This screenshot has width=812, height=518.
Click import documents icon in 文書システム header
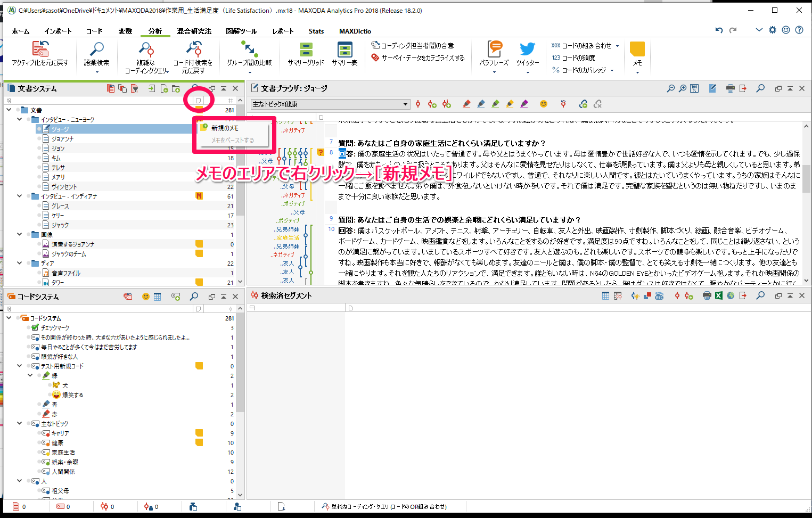152,88
